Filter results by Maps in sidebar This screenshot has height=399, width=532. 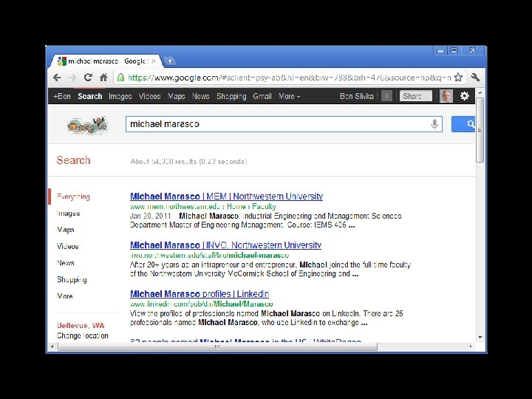(x=66, y=230)
